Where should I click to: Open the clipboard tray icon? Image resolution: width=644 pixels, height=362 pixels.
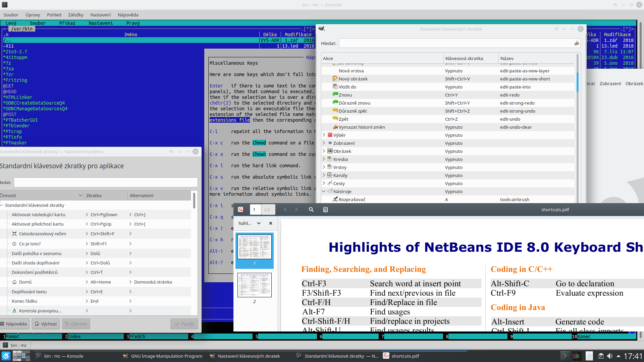pyautogui.click(x=601, y=356)
